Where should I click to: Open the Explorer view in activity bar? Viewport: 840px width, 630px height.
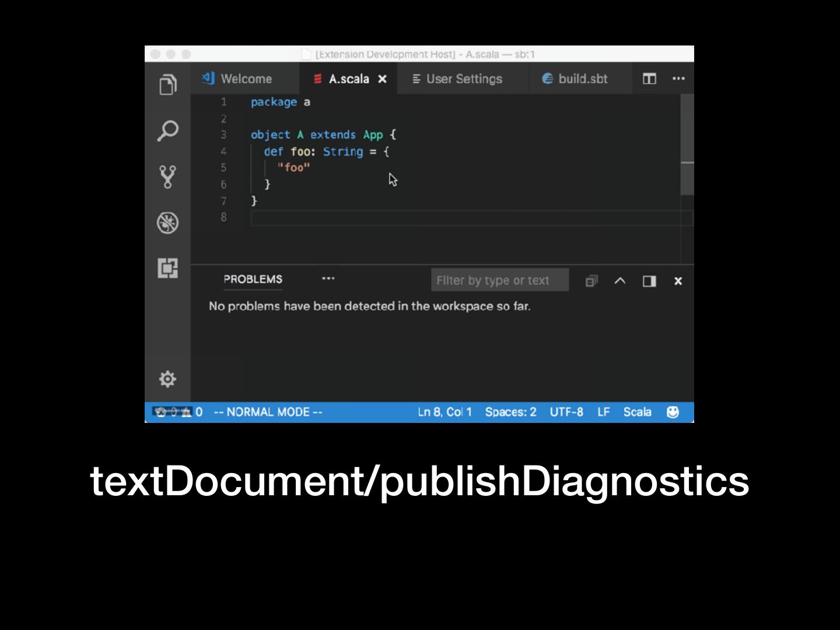click(x=167, y=85)
